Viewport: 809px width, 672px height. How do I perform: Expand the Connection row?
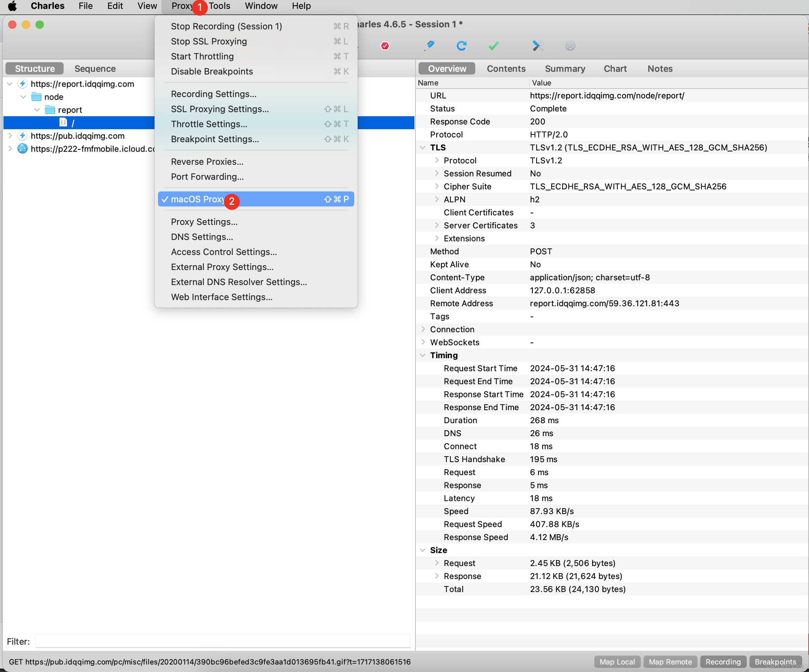(x=423, y=329)
